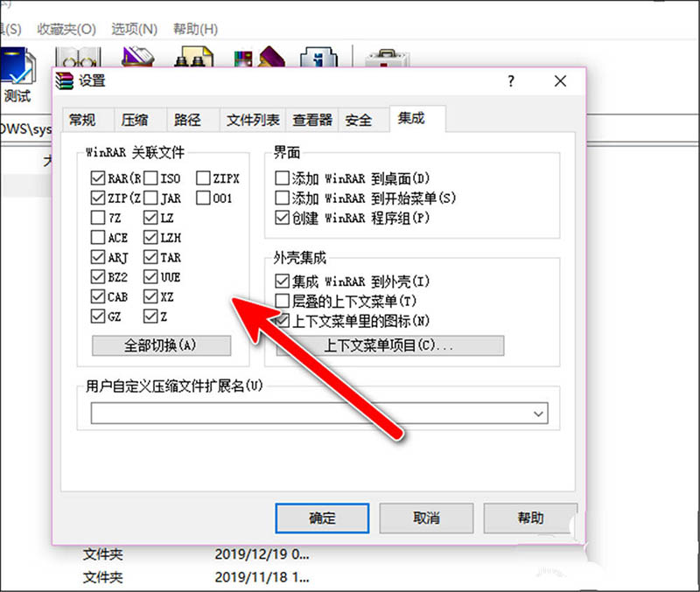Open the 用户自定义压缩文件扩展名 dropdown arrow
The image size is (700, 592).
point(538,414)
